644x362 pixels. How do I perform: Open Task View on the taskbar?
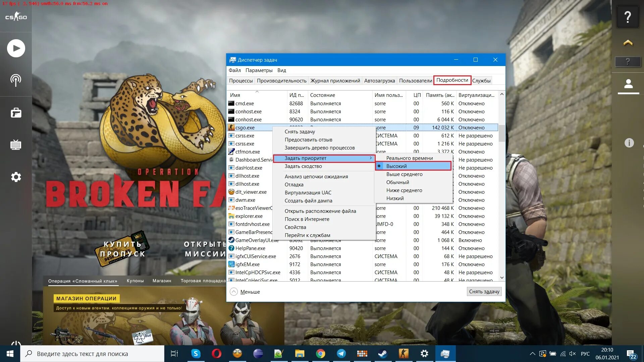pos(175,354)
